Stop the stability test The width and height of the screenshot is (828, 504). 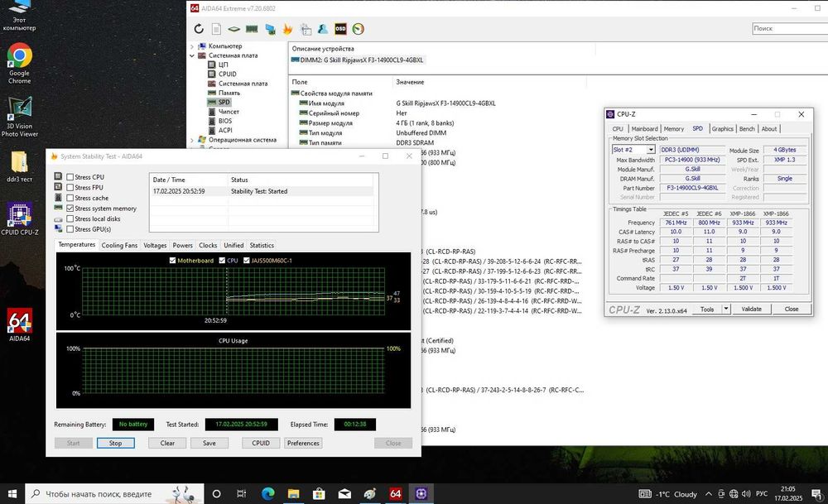pyautogui.click(x=116, y=444)
